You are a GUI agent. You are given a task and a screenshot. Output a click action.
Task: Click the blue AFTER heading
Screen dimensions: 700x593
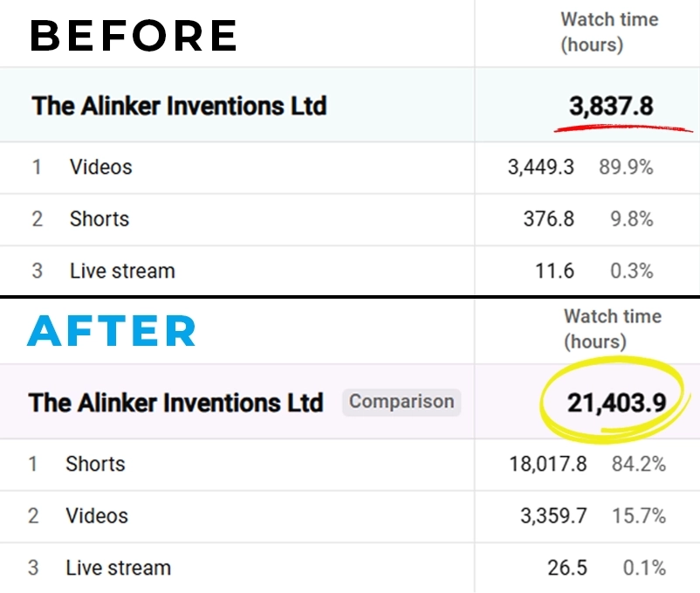(112, 331)
